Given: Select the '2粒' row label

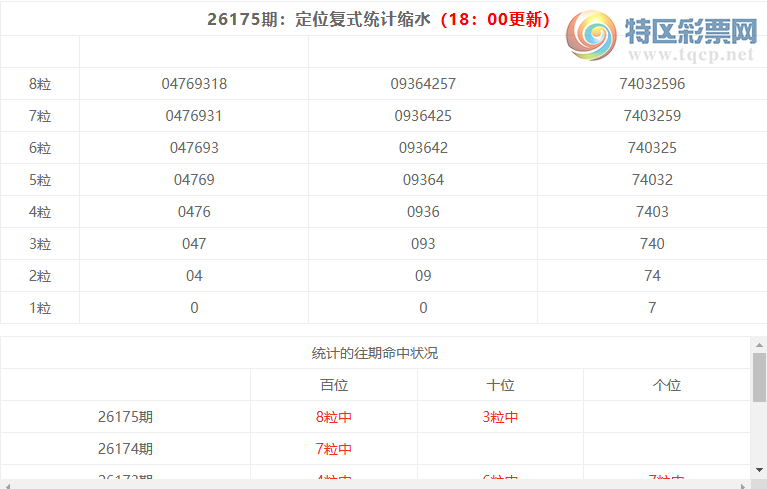Looking at the screenshot, I should pyautogui.click(x=40, y=276).
